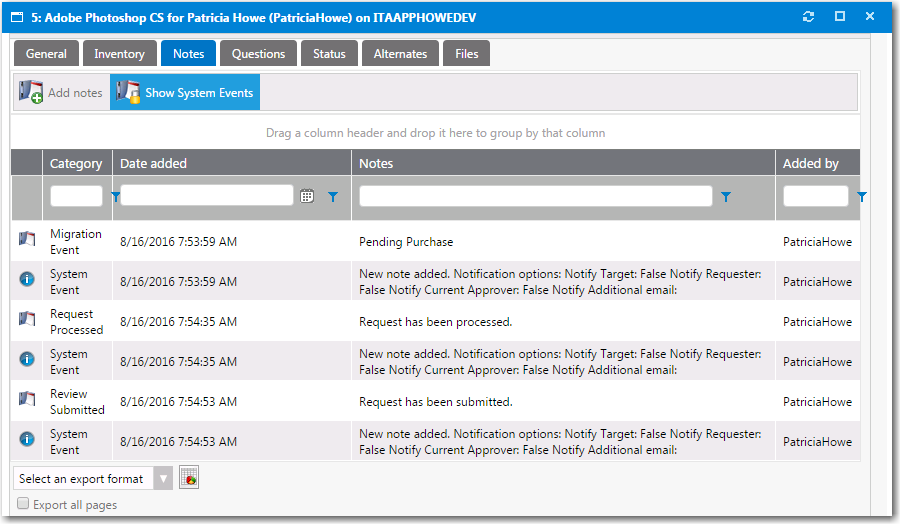
Task: Go to the Alternates tab
Action: [x=400, y=54]
